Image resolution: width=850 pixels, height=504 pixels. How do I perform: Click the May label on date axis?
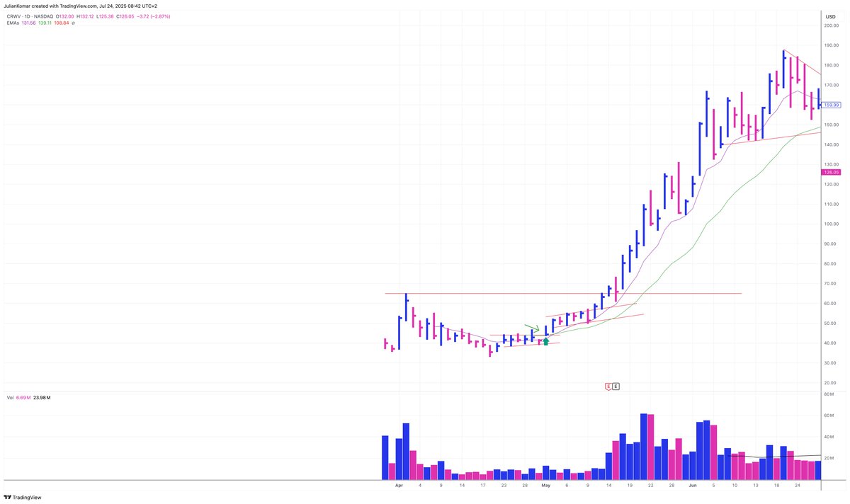click(545, 486)
